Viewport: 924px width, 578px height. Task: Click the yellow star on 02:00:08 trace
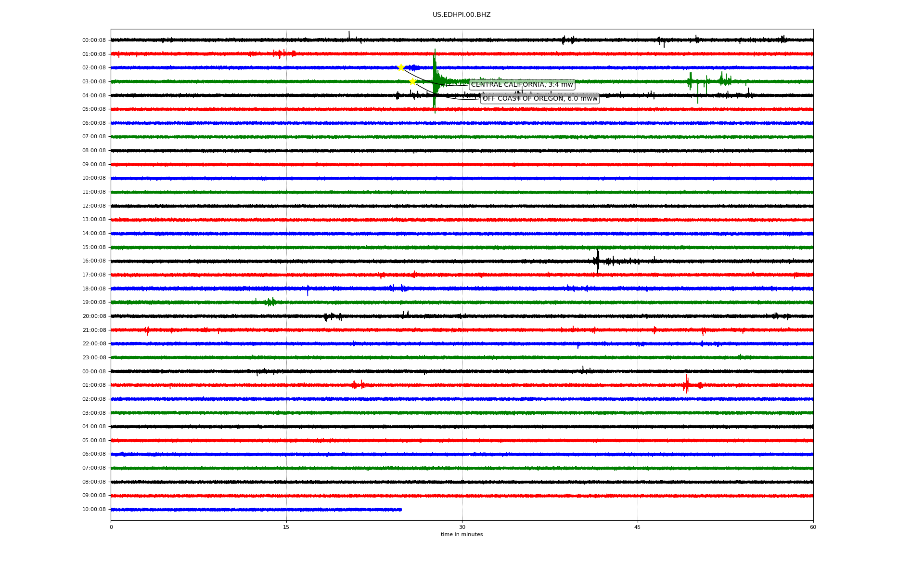(401, 67)
